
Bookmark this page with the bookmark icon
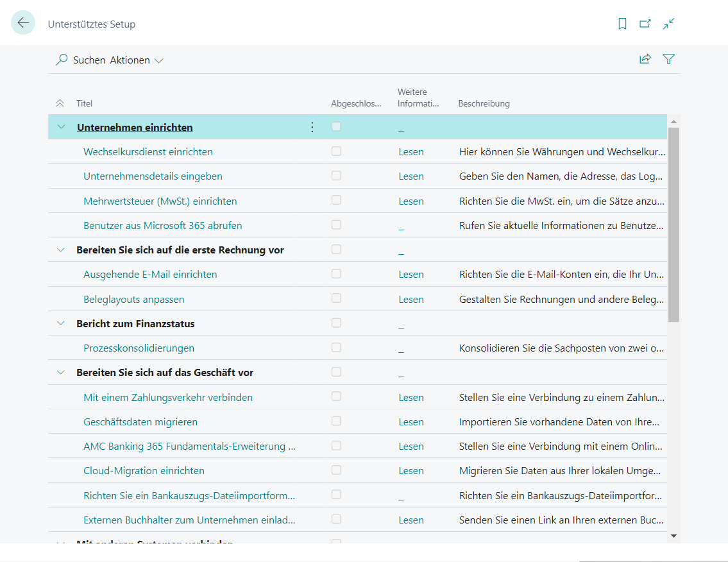click(622, 24)
